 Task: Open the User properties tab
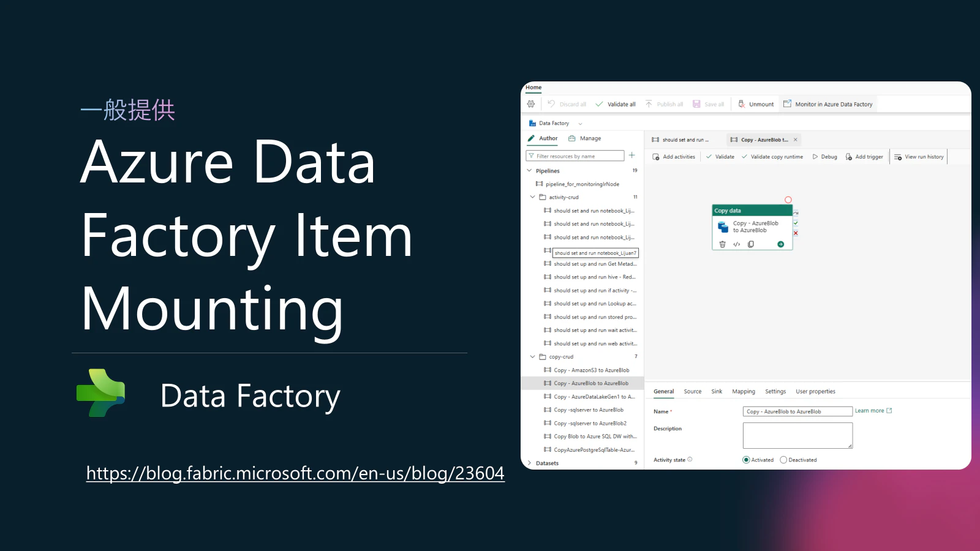tap(815, 392)
